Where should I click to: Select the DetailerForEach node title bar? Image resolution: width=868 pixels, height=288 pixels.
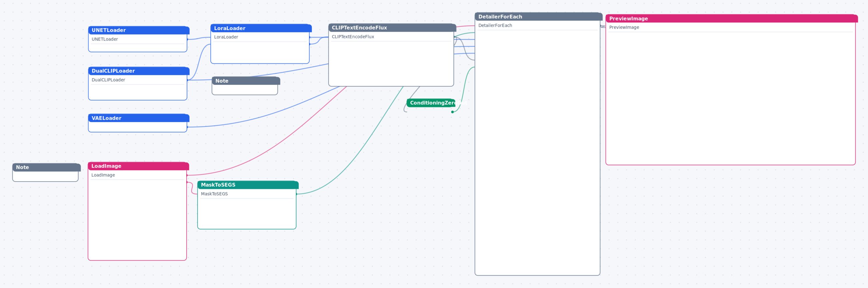click(538, 16)
